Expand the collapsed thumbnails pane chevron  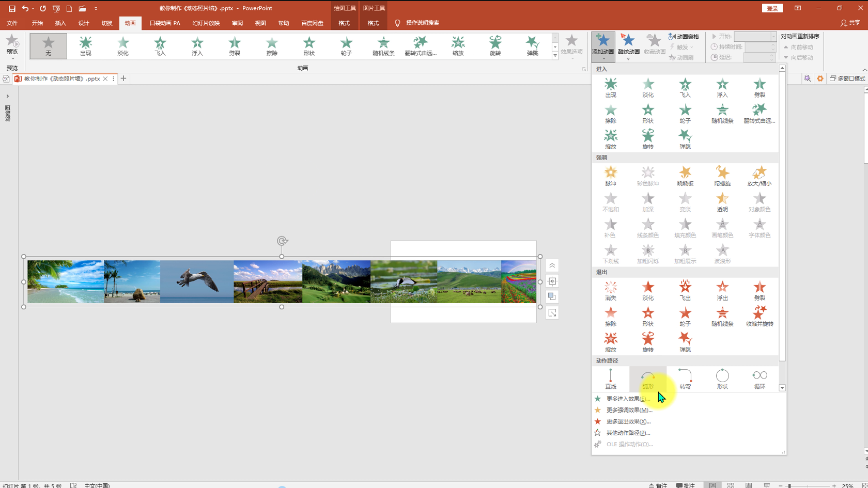point(8,96)
